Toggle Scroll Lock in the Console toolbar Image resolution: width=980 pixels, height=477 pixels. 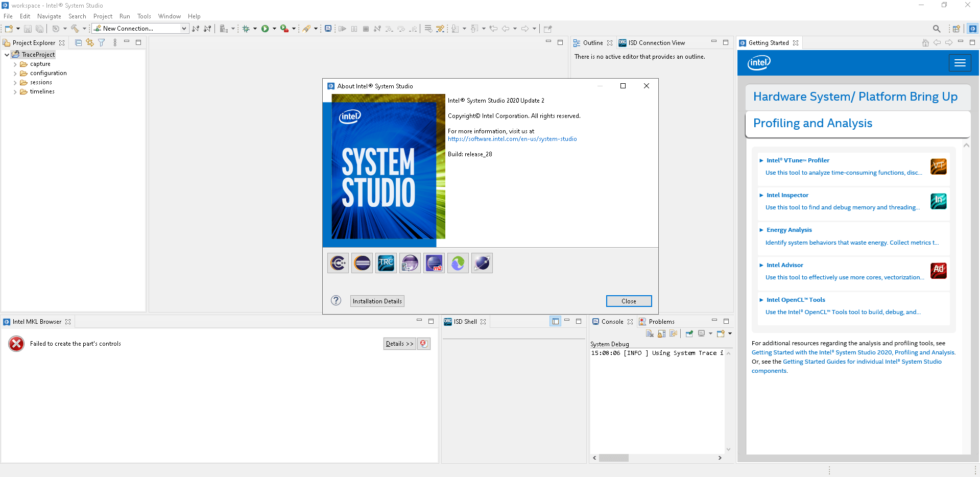(661, 333)
